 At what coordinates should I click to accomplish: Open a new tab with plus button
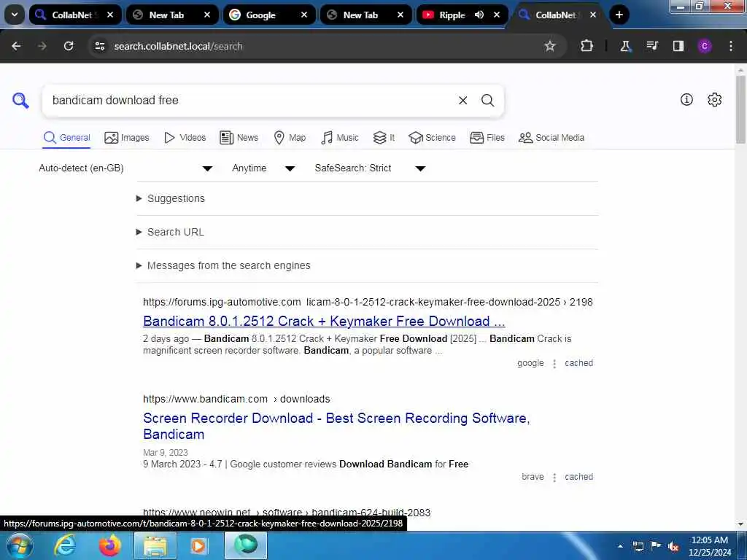click(619, 15)
